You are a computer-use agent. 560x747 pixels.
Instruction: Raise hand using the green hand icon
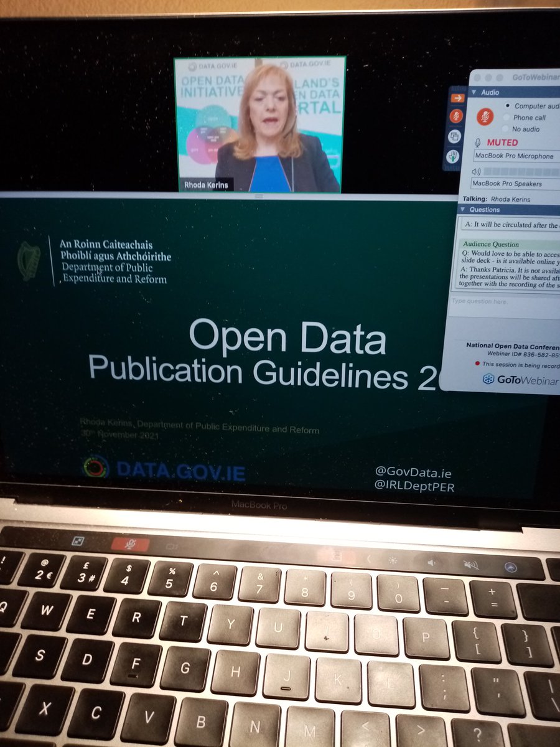pos(453,157)
